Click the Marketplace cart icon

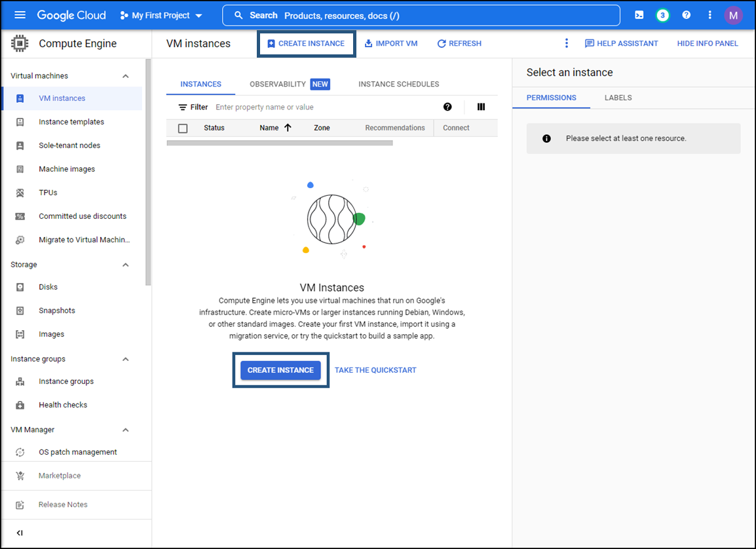[x=20, y=476]
